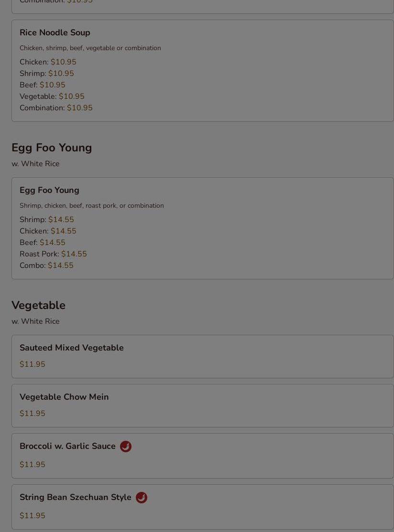Click spicy icon beside String Bean Szechuan Style
394x532 pixels.
142,498
